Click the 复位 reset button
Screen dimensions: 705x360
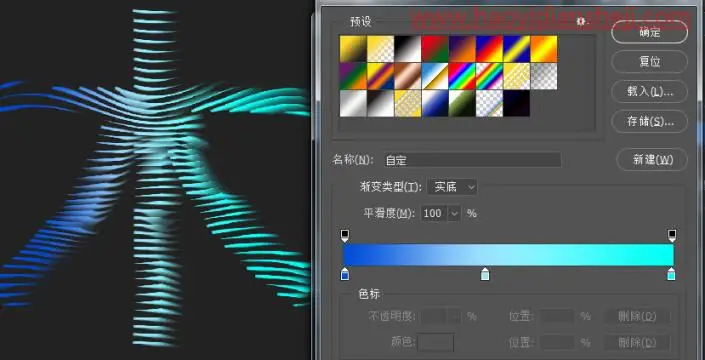click(650, 62)
